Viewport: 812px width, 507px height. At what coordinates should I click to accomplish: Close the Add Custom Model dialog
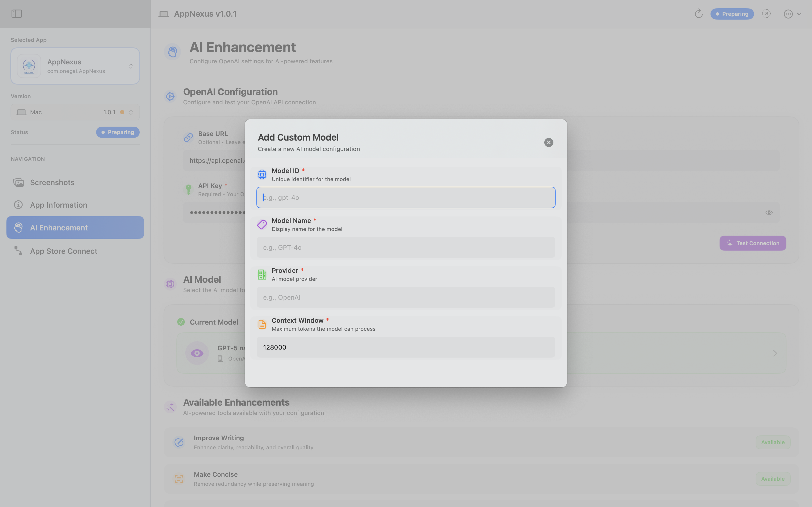point(549,142)
